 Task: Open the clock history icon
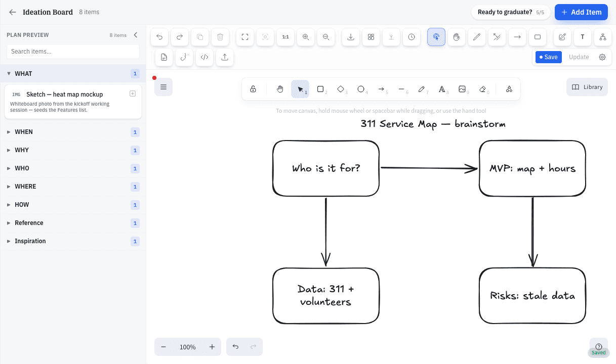[x=412, y=37]
